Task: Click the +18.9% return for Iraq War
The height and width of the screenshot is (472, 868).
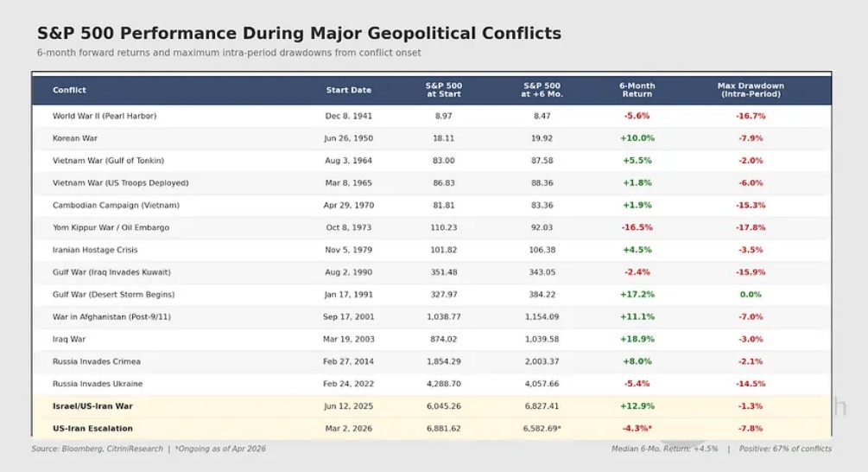Action: [637, 340]
